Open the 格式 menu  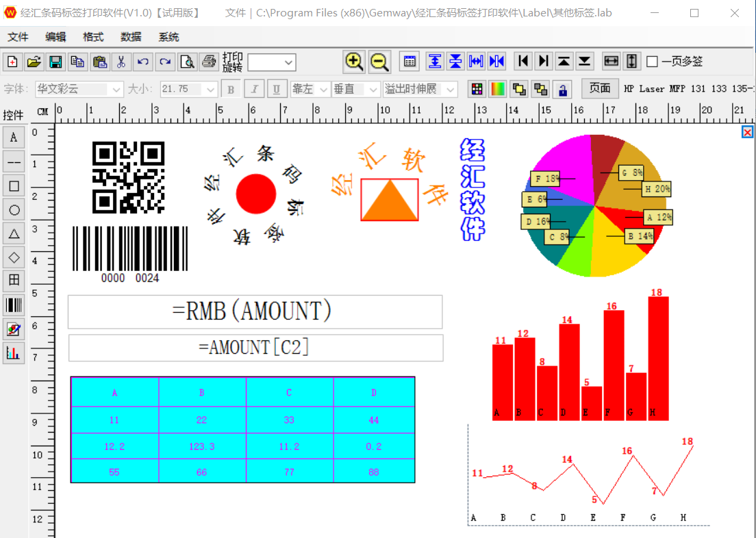pyautogui.click(x=94, y=37)
